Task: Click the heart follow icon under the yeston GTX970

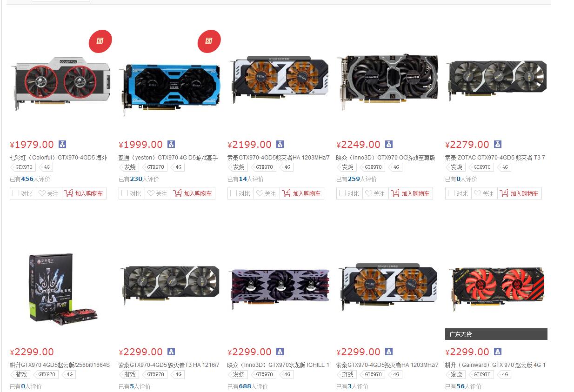Action: [x=151, y=193]
